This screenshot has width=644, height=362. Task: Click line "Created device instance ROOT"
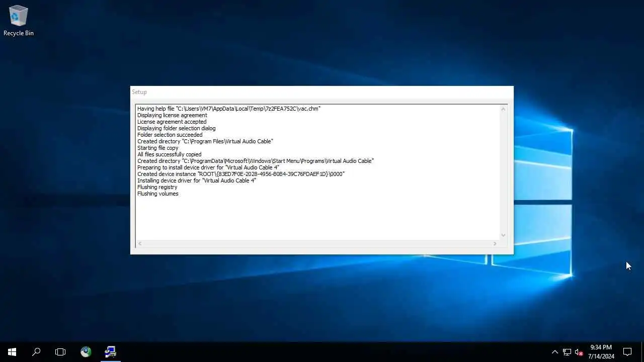(241, 174)
